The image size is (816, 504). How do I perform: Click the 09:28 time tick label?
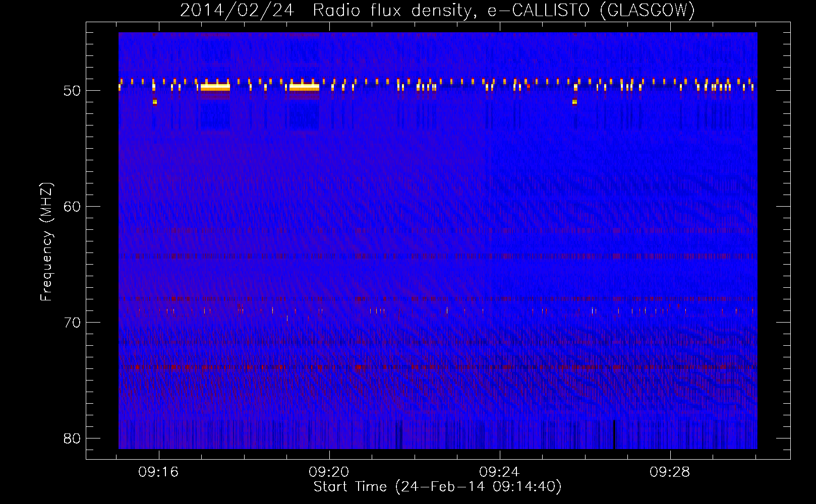tap(670, 472)
